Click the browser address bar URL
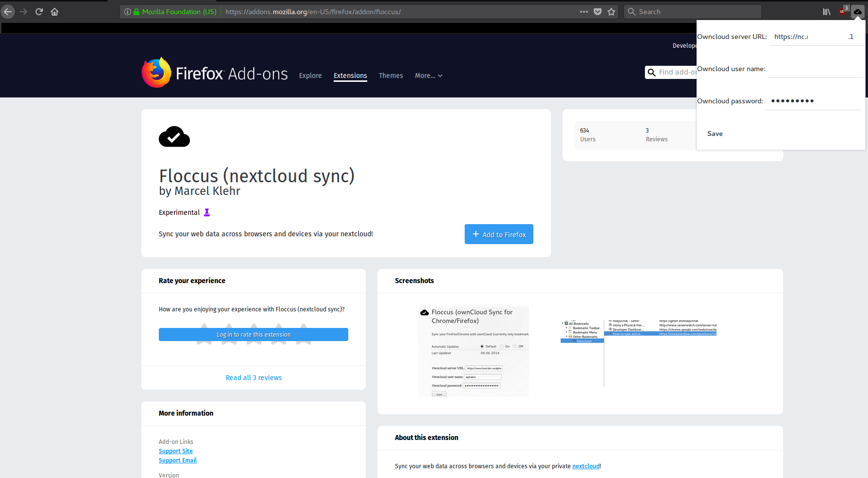868x478 pixels. [x=313, y=12]
